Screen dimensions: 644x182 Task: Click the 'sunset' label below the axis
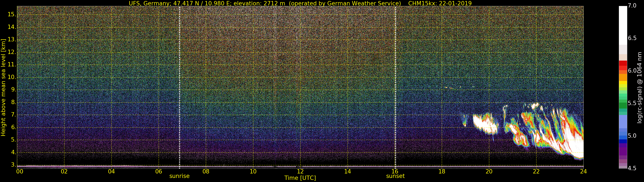395,176
